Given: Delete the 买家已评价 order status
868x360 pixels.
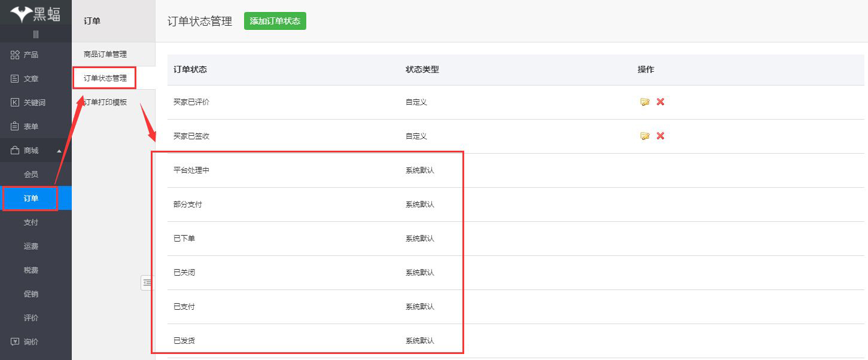Looking at the screenshot, I should click(x=660, y=102).
